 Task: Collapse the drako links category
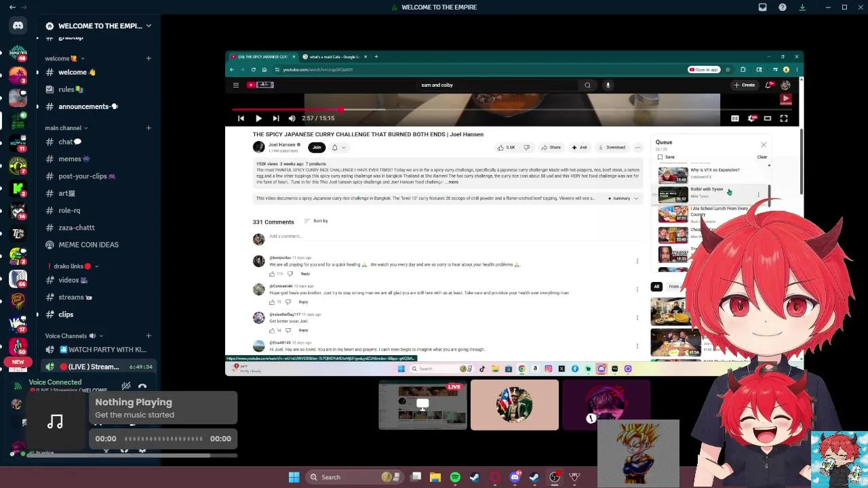click(x=73, y=266)
